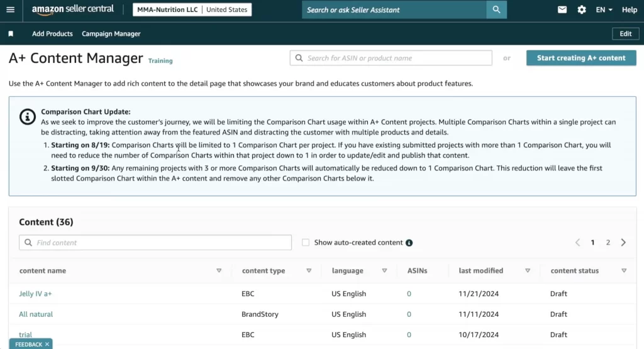This screenshot has height=349, width=644.
Task: Focus the Search for ASIN or product name field
Action: [x=391, y=58]
